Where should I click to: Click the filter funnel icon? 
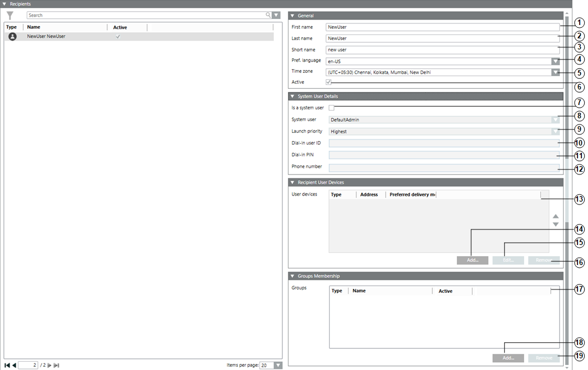click(x=10, y=16)
